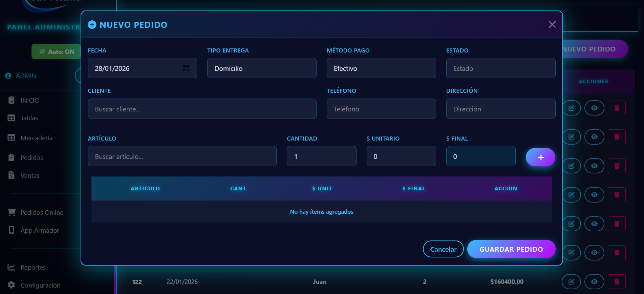This screenshot has height=294, width=644.
Task: Click the Cantidad input field
Action: click(321, 156)
